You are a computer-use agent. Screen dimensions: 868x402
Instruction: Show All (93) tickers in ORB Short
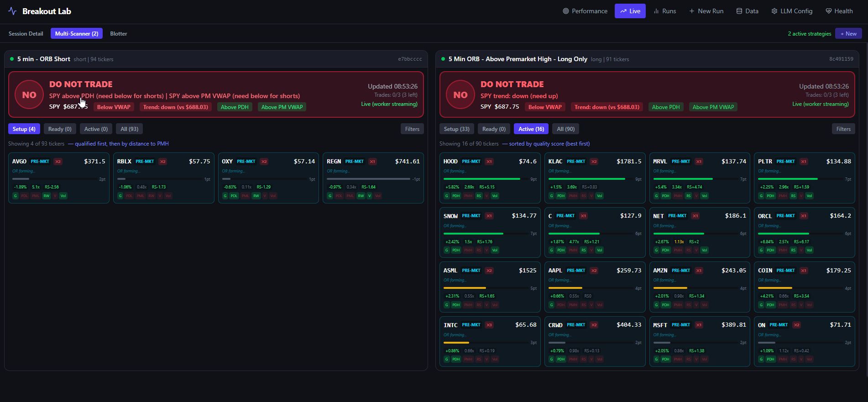[x=130, y=129]
